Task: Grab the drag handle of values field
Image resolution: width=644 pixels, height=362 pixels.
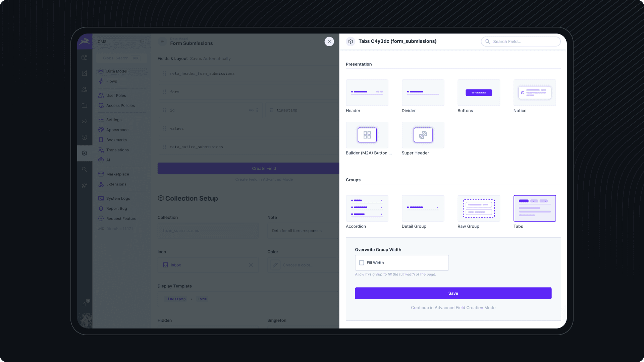Action: click(x=164, y=129)
